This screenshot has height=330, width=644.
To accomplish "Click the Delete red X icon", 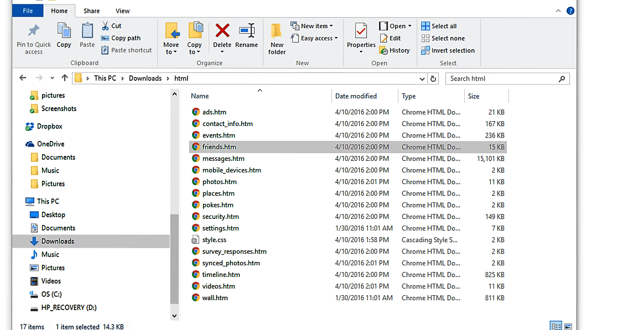I will [222, 31].
